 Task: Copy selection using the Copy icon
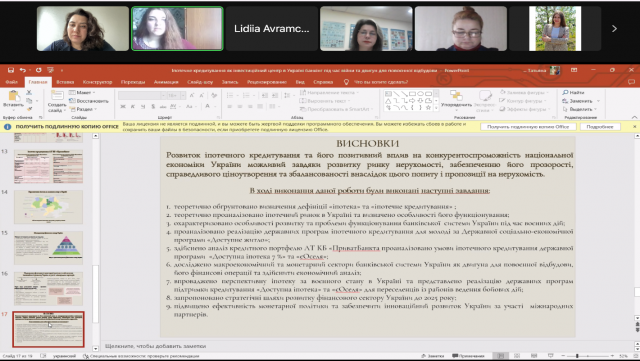coord(29,101)
